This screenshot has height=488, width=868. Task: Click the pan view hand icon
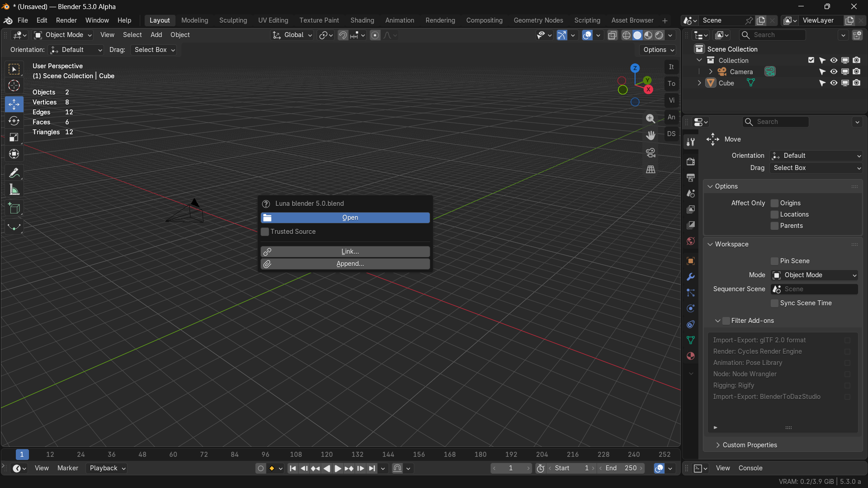(x=650, y=135)
